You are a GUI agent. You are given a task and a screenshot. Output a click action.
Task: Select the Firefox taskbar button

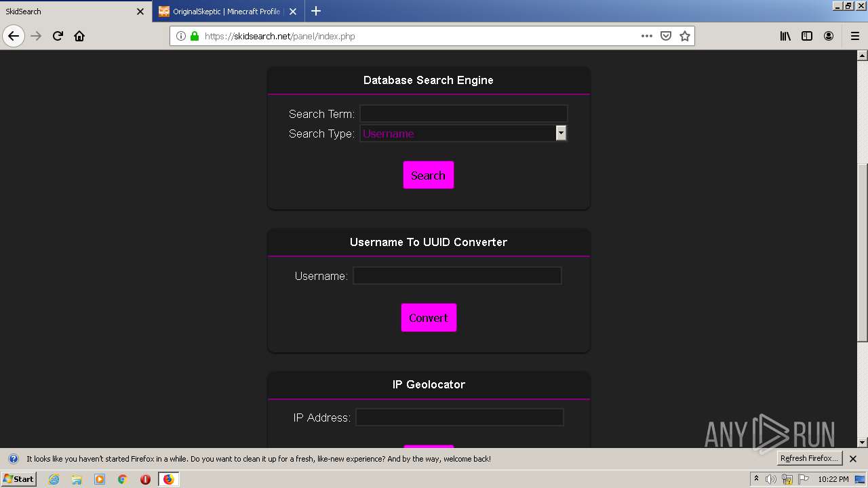point(168,479)
